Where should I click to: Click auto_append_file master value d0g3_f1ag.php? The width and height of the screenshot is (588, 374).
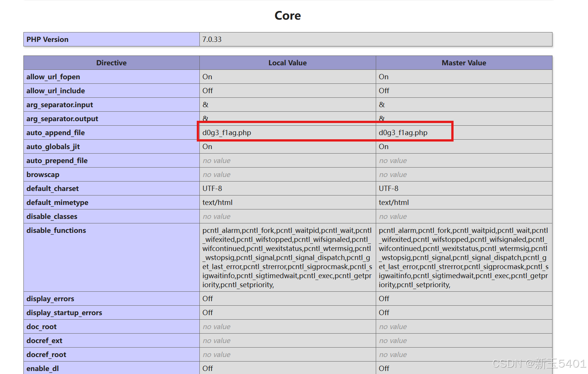pyautogui.click(x=403, y=133)
